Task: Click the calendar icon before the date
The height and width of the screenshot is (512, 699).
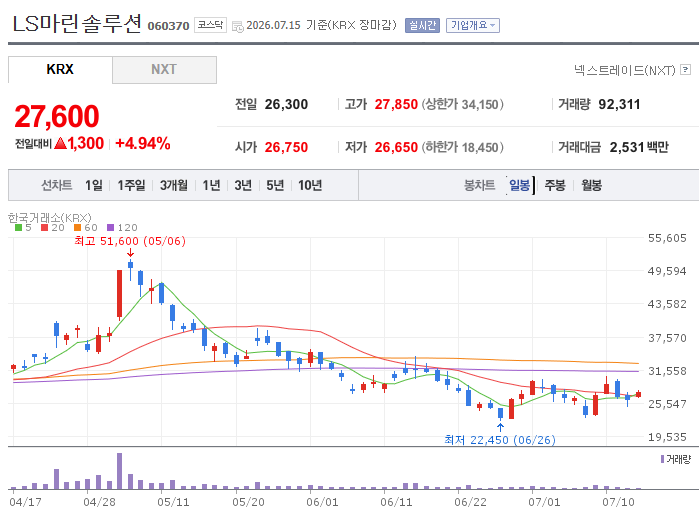Action: pos(238,26)
